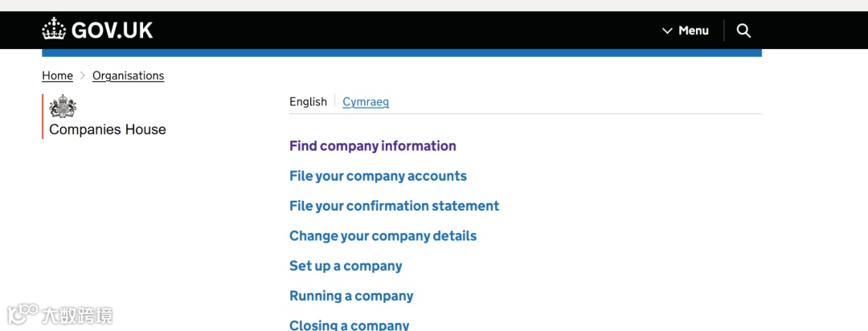Image resolution: width=868 pixels, height=331 pixels.
Task: Open Find company information
Action: click(x=372, y=145)
